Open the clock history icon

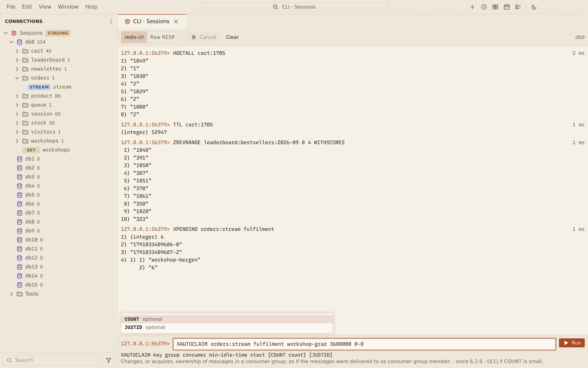click(x=483, y=7)
